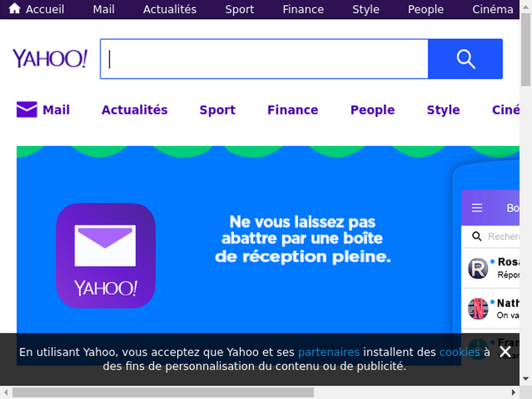Follow the cookies link in cookie notice
The image size is (532, 399).
(459, 352)
